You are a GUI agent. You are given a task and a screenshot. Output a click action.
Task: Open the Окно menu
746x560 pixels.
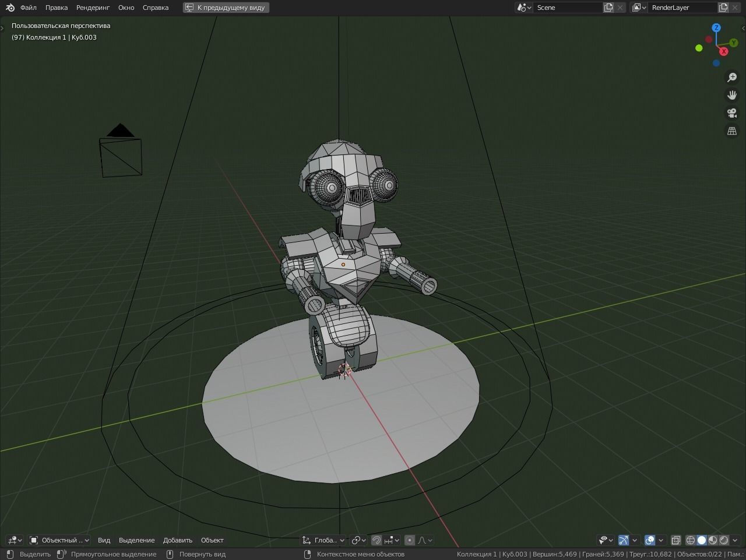coord(126,8)
